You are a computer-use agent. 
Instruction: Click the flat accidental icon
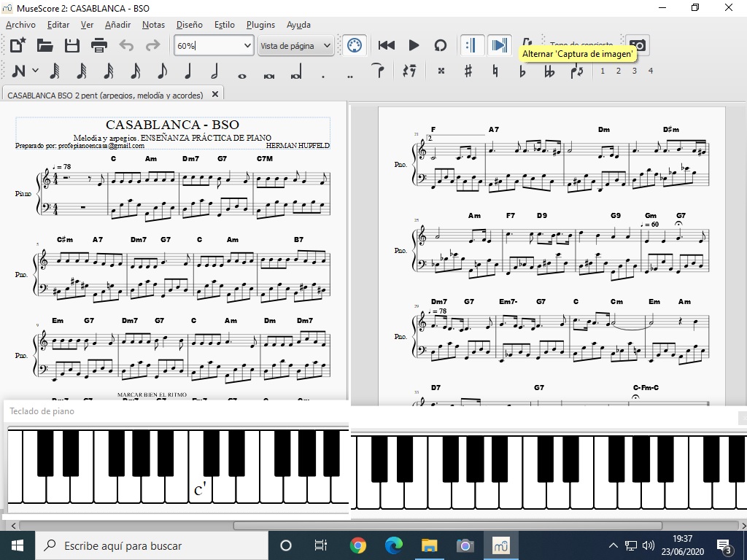coord(522,71)
